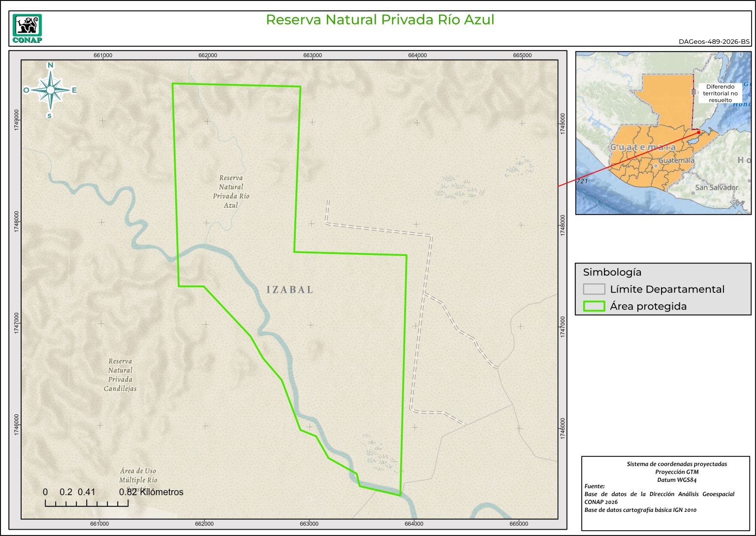756x536 pixels.
Task: Click the Río Azul reserve label inside polygon
Action: click(x=231, y=191)
